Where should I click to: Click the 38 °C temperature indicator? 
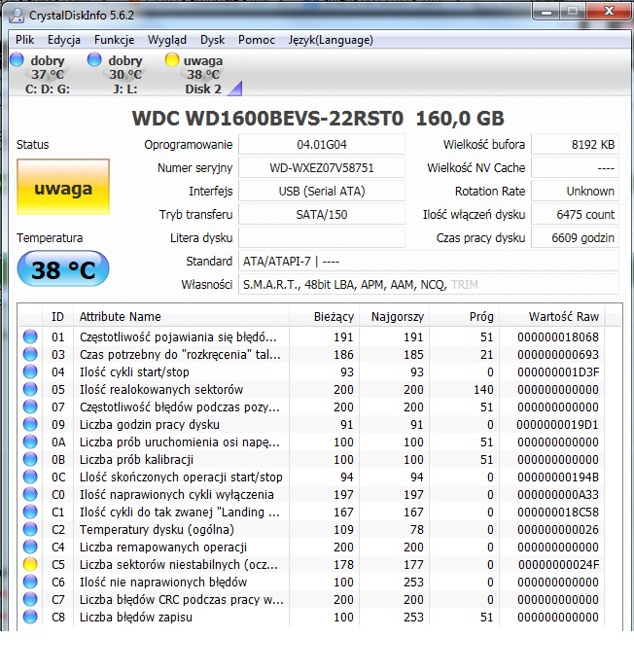tap(63, 268)
